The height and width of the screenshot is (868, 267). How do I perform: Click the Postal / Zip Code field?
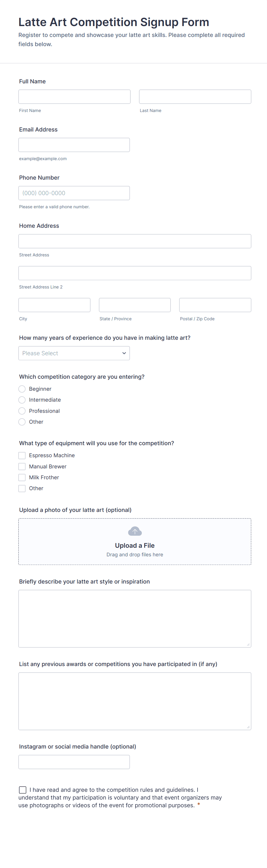pyautogui.click(x=215, y=305)
